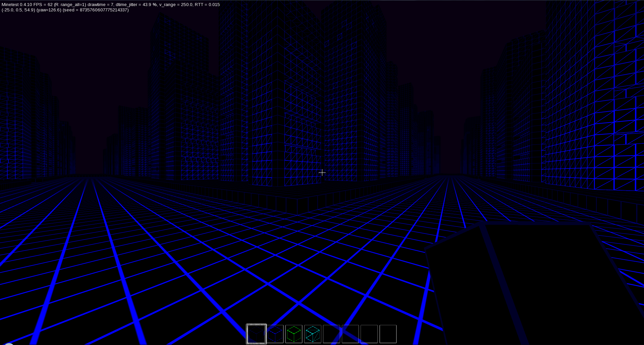The height and width of the screenshot is (345, 644).
Task: Select the cyan triangulated cube in the hotbar
Action: tap(312, 334)
